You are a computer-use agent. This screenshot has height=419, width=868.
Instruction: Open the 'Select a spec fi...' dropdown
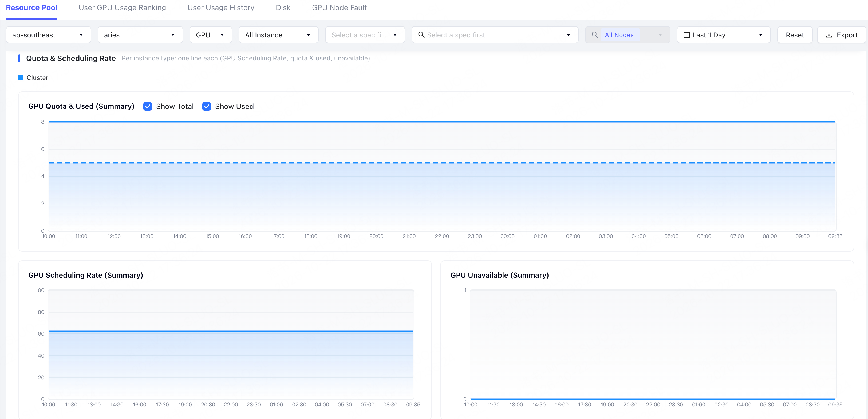(x=365, y=35)
